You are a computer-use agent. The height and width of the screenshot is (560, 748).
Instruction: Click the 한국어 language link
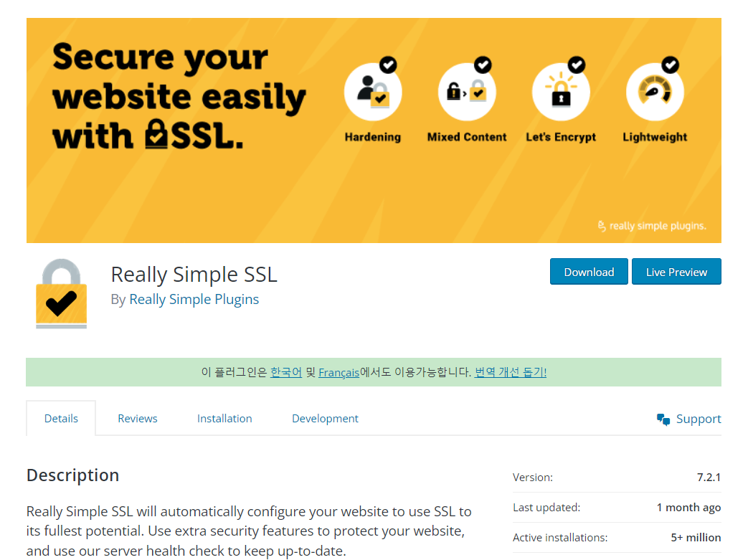[286, 372]
